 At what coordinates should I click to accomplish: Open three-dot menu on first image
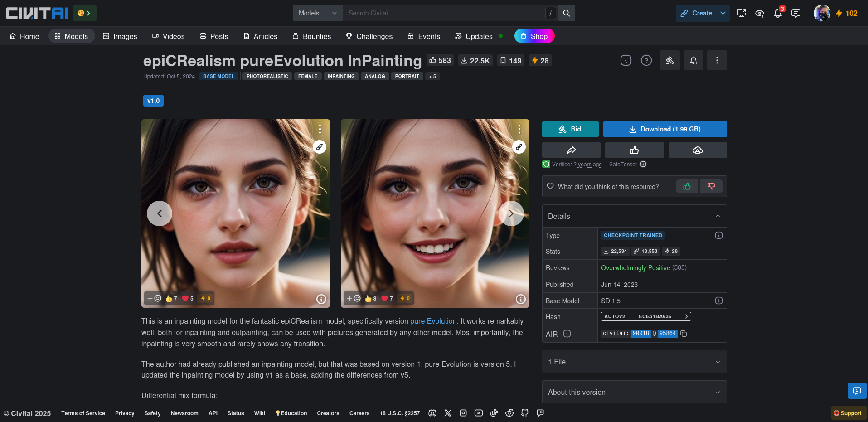point(320,129)
